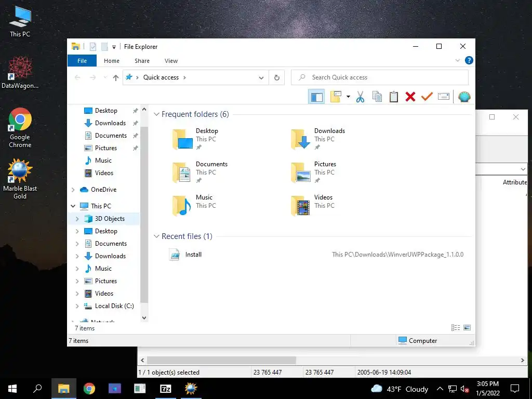The image size is (532, 399).
Task: Open the Pictures frequent folder
Action: [313, 172]
